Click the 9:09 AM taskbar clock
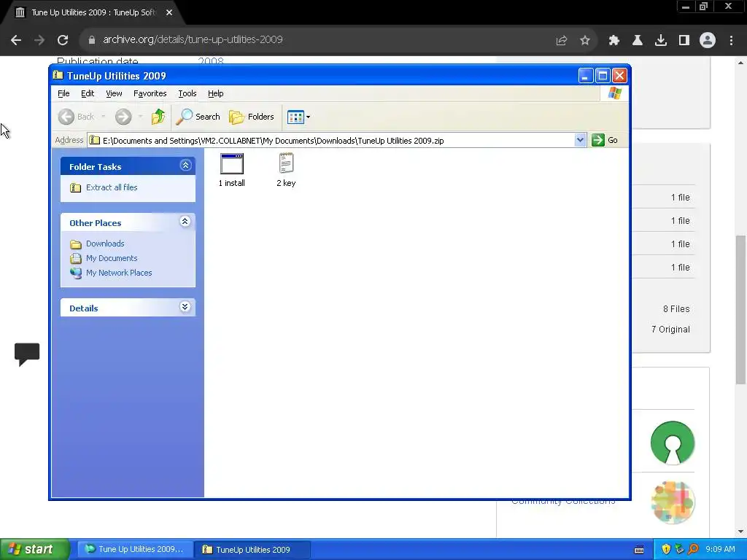Viewport: 747px width, 560px height. pyautogui.click(x=720, y=549)
